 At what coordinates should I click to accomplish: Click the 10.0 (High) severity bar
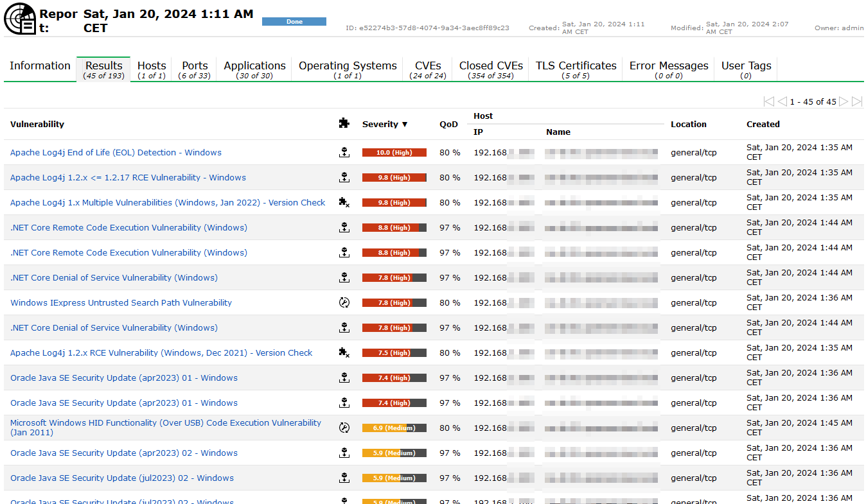click(x=394, y=152)
